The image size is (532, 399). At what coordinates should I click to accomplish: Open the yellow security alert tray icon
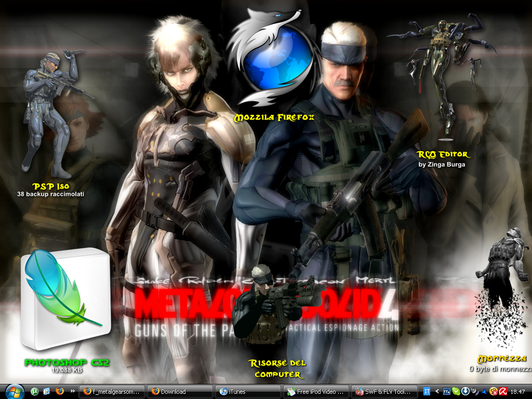494,392
